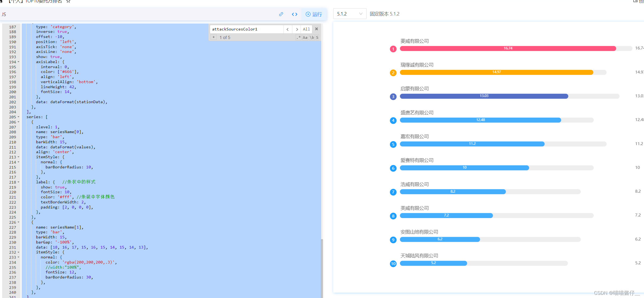Viewport: 644px width, 298px height.
Task: Click the red 16.74 bar in chart
Action: [508, 48]
